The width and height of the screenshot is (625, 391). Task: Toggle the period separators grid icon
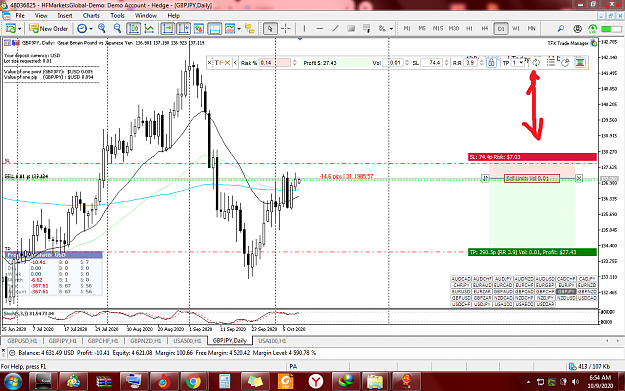pos(214,29)
